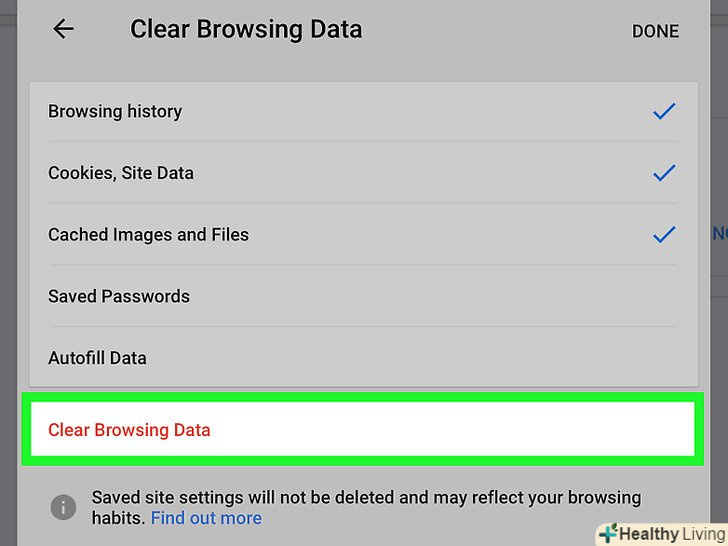Uncheck the Browsing history checkmark
The height and width of the screenshot is (546, 728).
click(x=664, y=112)
